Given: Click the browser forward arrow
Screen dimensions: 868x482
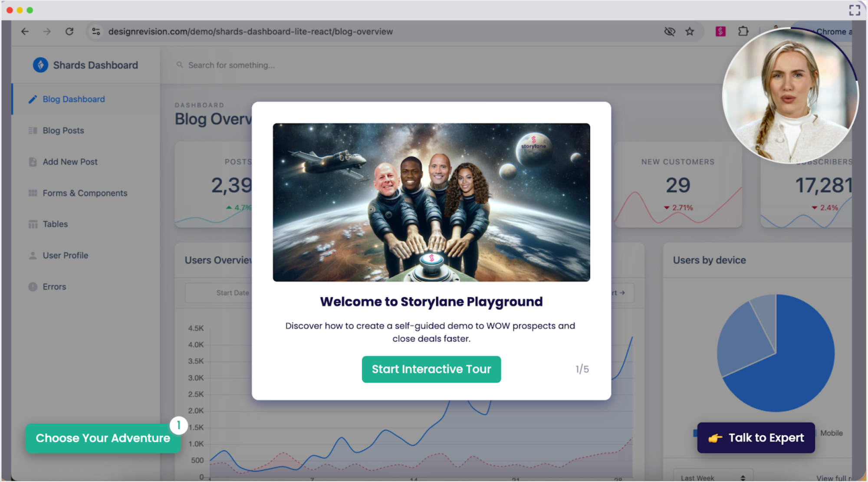Looking at the screenshot, I should point(47,31).
